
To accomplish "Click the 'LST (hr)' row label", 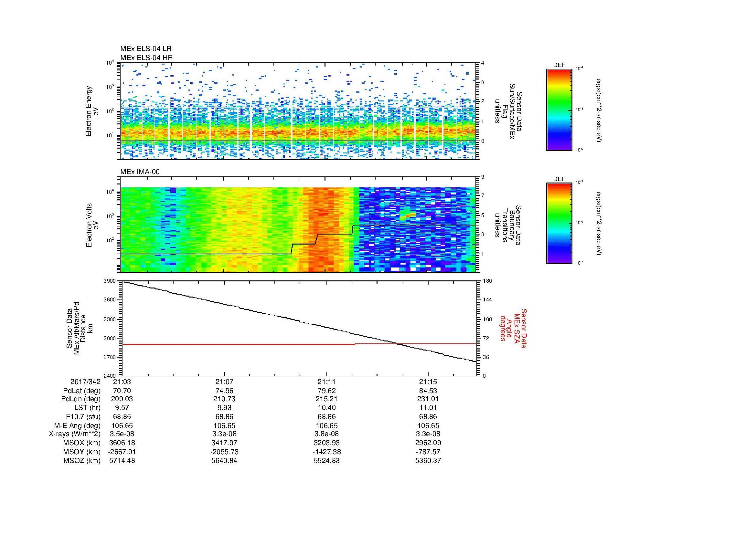I will (87, 408).
